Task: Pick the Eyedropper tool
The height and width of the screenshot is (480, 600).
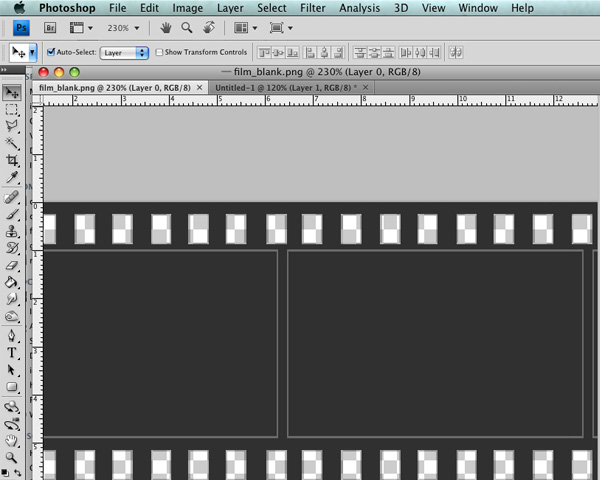Action: tap(13, 178)
